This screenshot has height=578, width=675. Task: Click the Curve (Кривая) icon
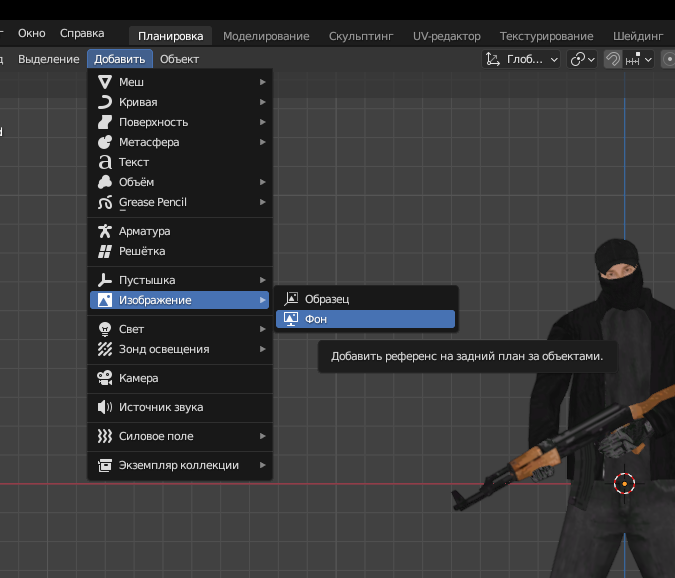(x=104, y=102)
